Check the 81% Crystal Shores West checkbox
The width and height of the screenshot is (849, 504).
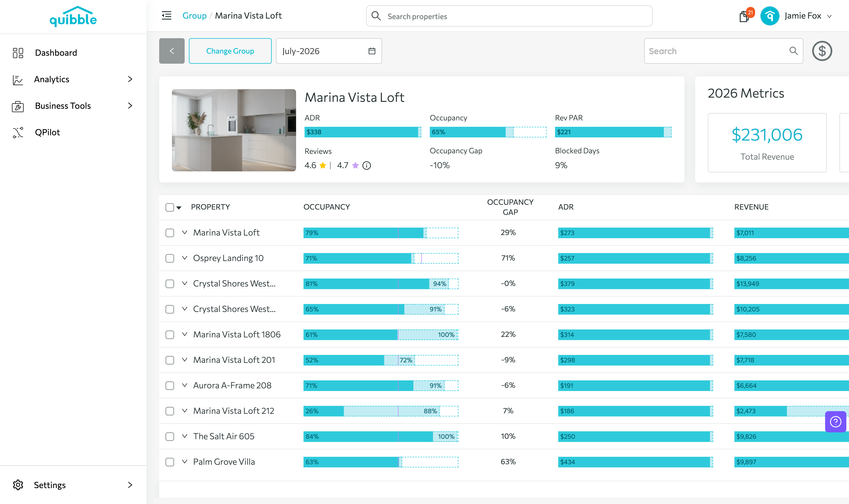(170, 284)
